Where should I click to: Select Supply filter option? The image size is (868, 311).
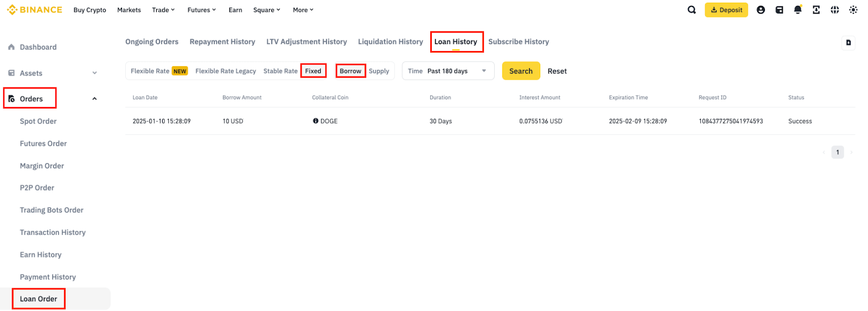tap(379, 71)
